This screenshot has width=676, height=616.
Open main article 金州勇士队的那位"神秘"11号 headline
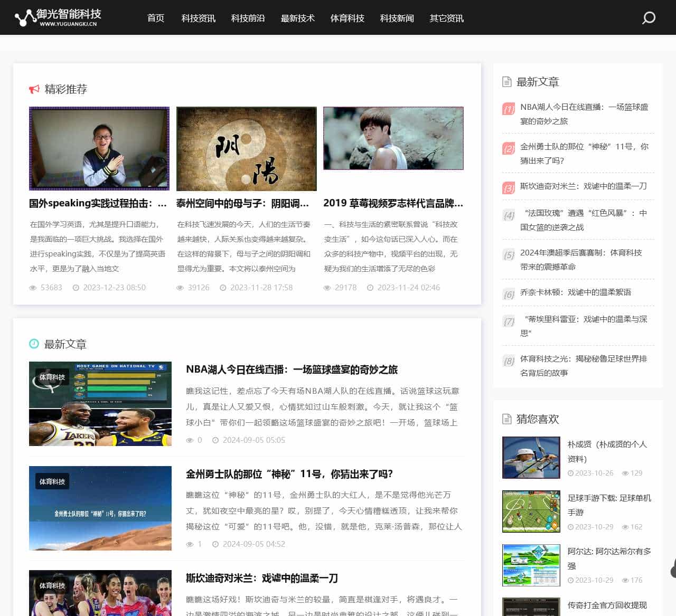[x=289, y=474]
